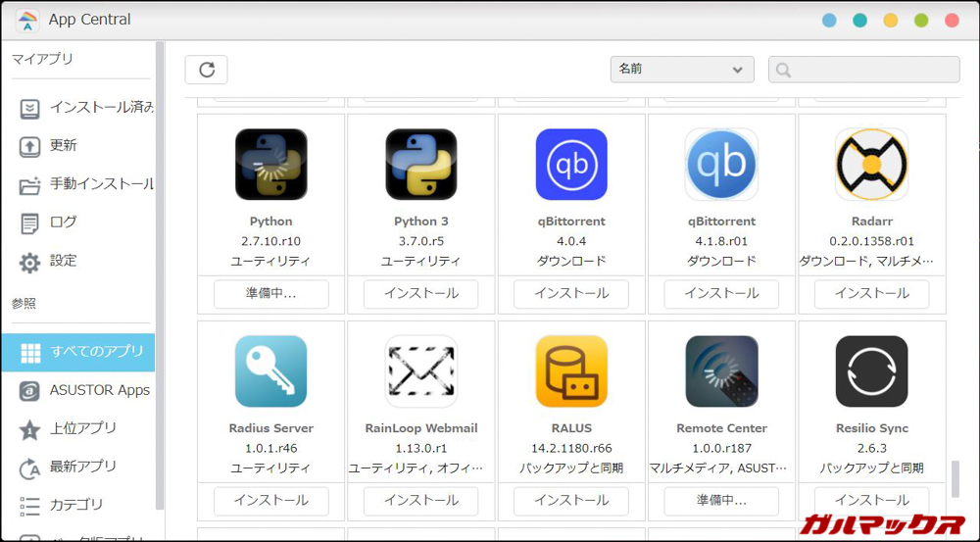The image size is (980, 542).
Task: Click the refresh icon button
Action: [206, 70]
